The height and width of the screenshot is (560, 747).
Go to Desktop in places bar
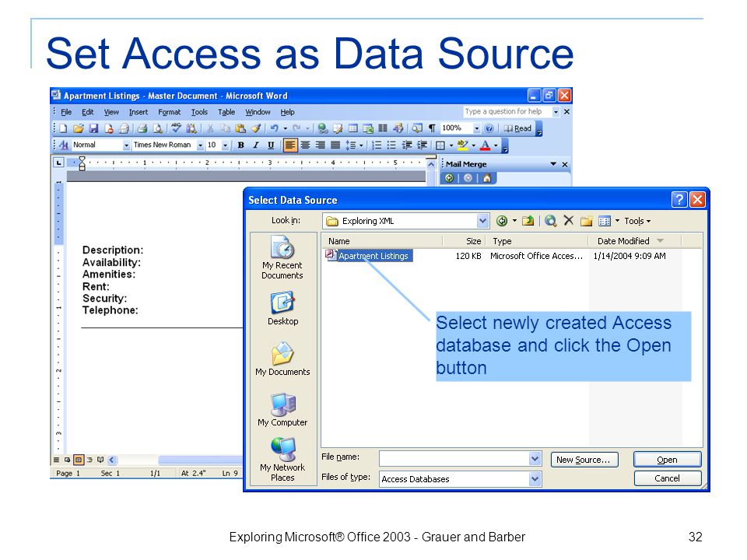(x=283, y=309)
